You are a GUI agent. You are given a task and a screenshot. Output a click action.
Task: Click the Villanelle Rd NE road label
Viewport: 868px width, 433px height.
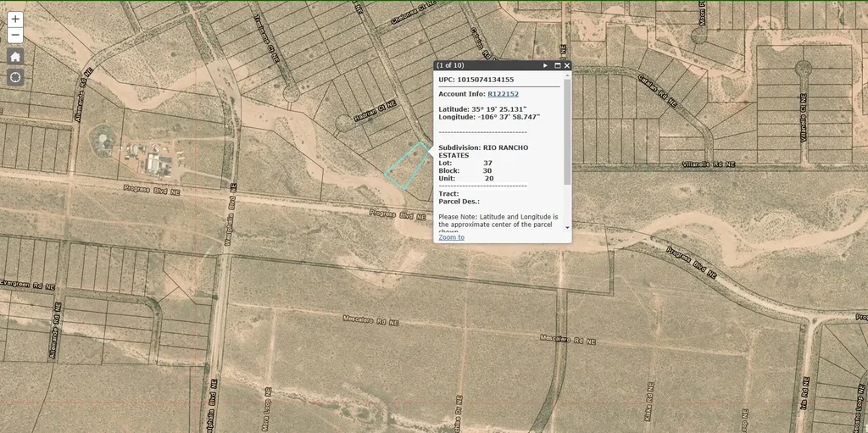[710, 164]
